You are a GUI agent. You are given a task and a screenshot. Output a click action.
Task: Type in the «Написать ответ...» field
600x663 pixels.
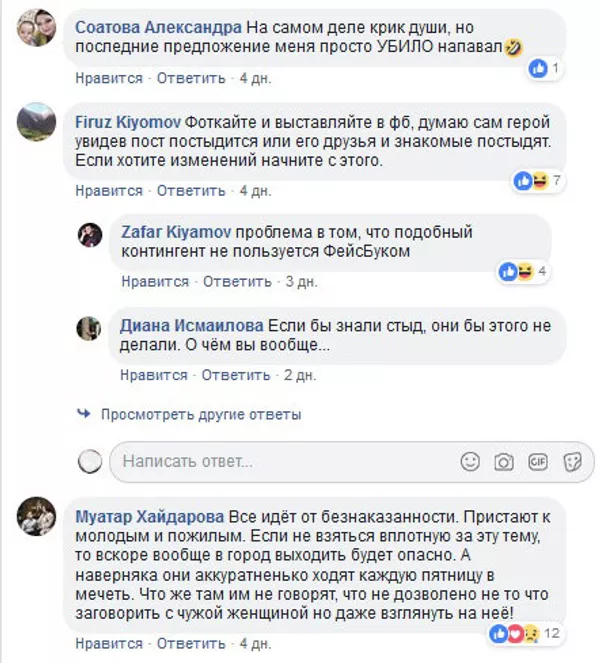[280, 462]
